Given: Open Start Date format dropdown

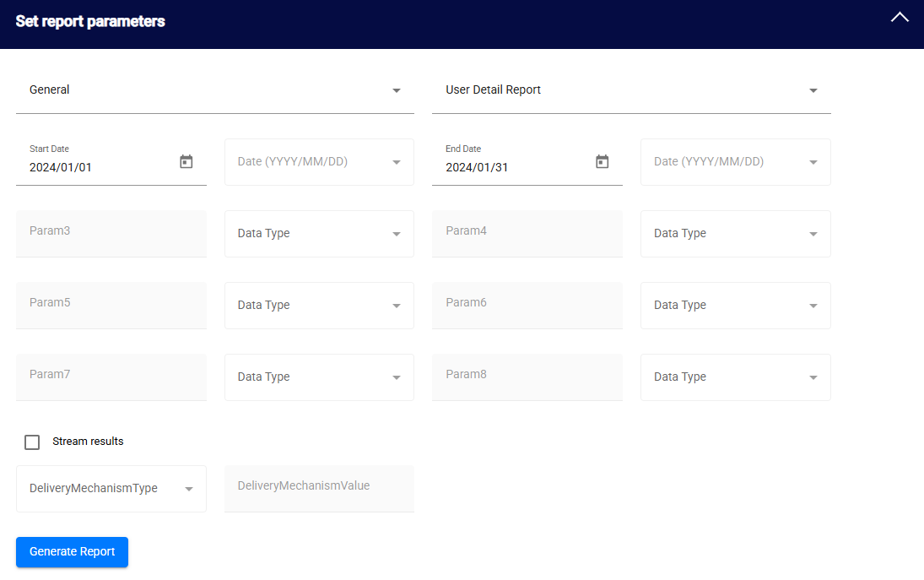Looking at the screenshot, I should pyautogui.click(x=320, y=162).
